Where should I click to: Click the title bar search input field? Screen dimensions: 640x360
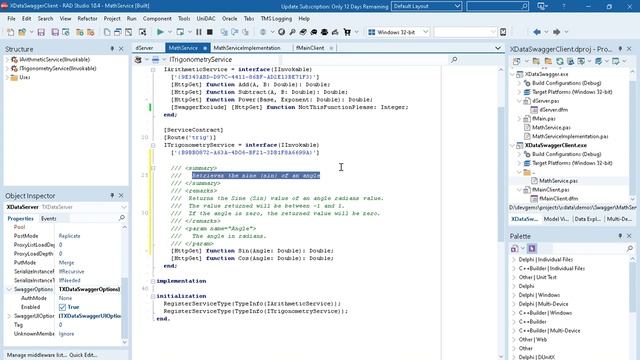click(493, 6)
